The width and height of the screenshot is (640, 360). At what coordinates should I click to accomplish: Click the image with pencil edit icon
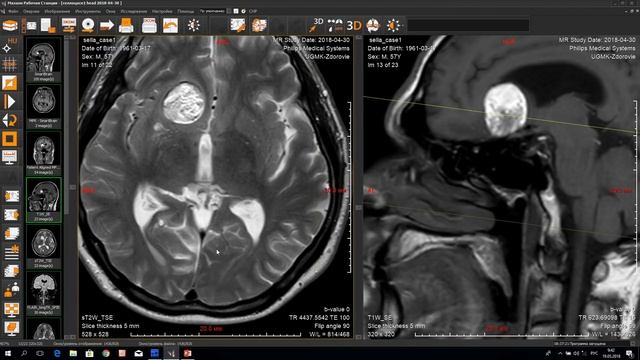[238, 25]
